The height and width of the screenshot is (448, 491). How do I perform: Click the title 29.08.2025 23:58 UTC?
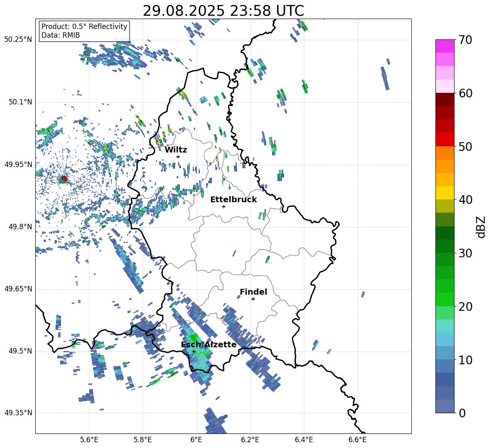point(224,11)
